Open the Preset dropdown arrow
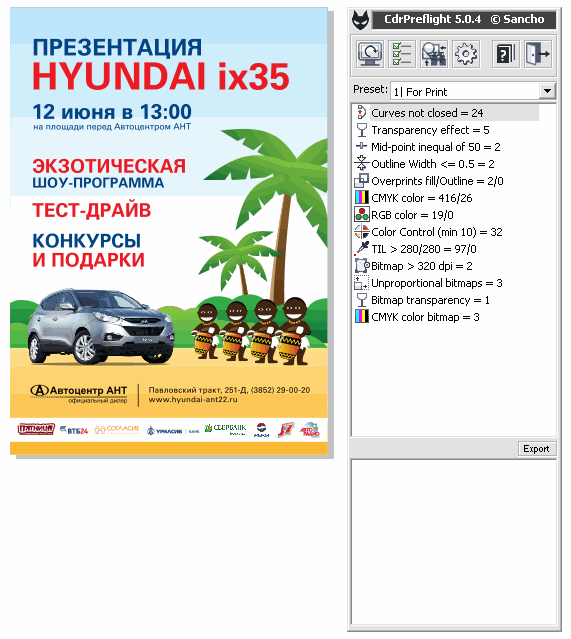The height and width of the screenshot is (639, 571). tap(547, 91)
